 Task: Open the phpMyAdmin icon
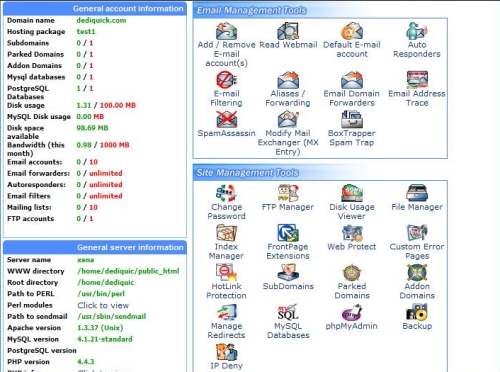[x=352, y=312]
